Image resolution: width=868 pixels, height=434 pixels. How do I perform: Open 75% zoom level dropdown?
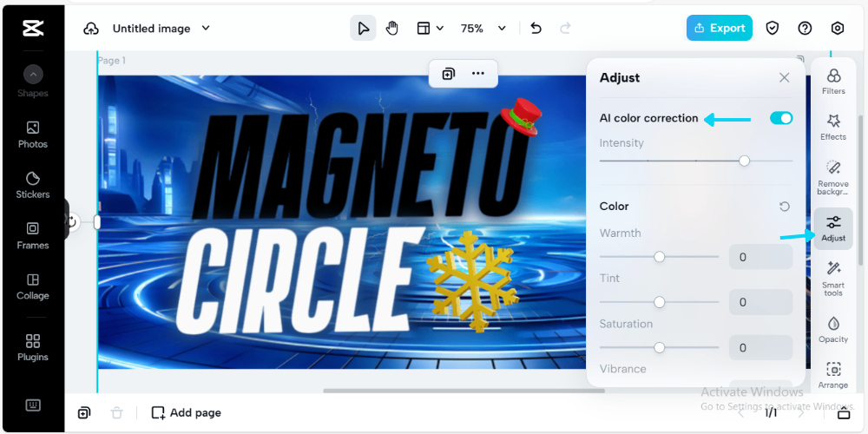point(483,29)
